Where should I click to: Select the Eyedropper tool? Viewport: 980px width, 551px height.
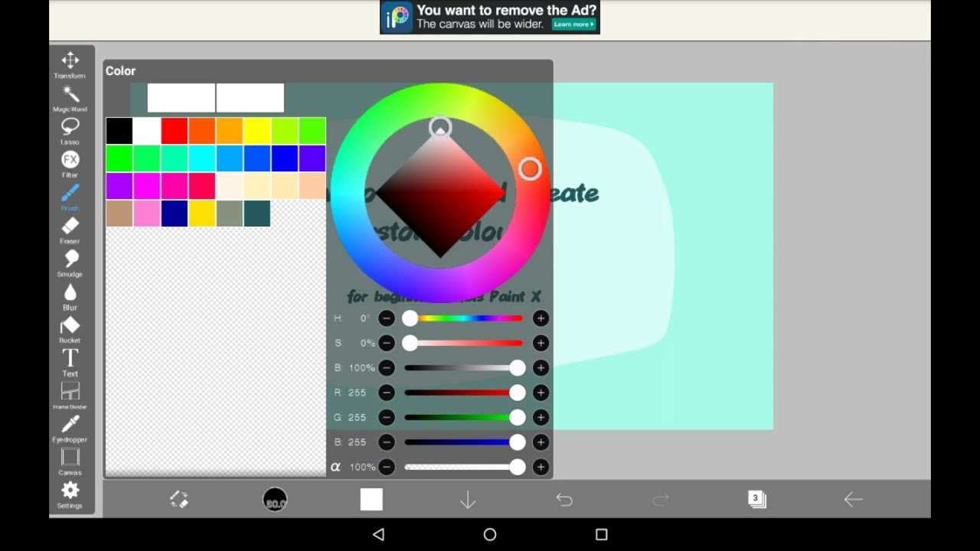coord(70,425)
